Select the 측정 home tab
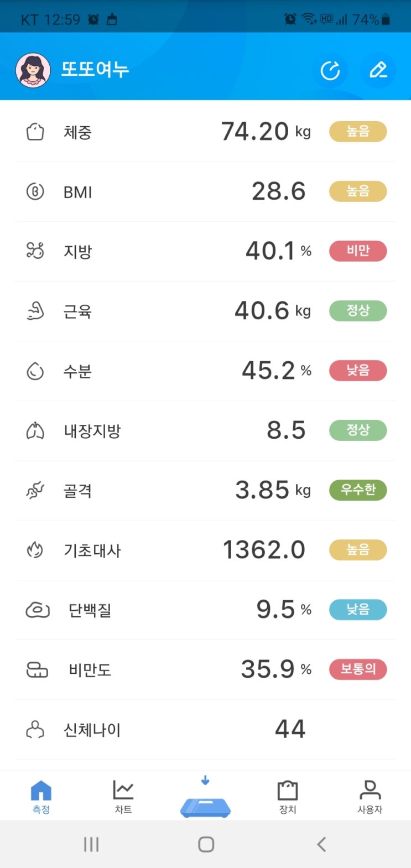 41,797
